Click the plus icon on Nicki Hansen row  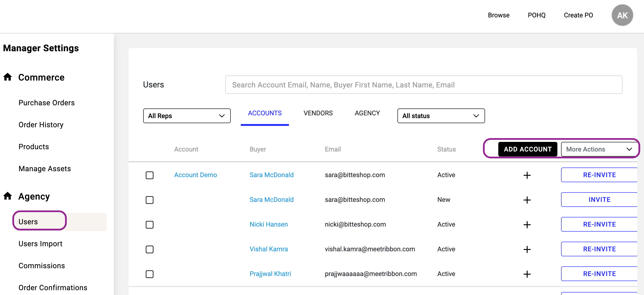527,225
